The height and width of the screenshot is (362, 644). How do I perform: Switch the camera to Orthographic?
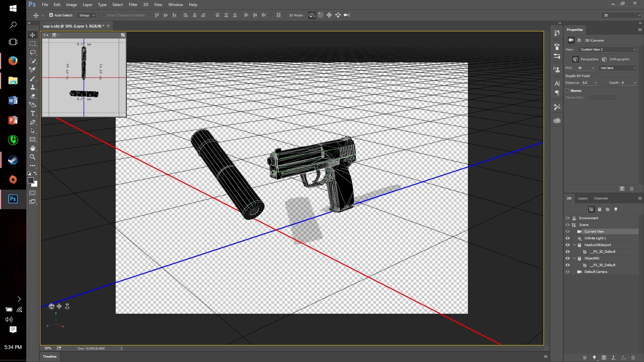point(617,59)
